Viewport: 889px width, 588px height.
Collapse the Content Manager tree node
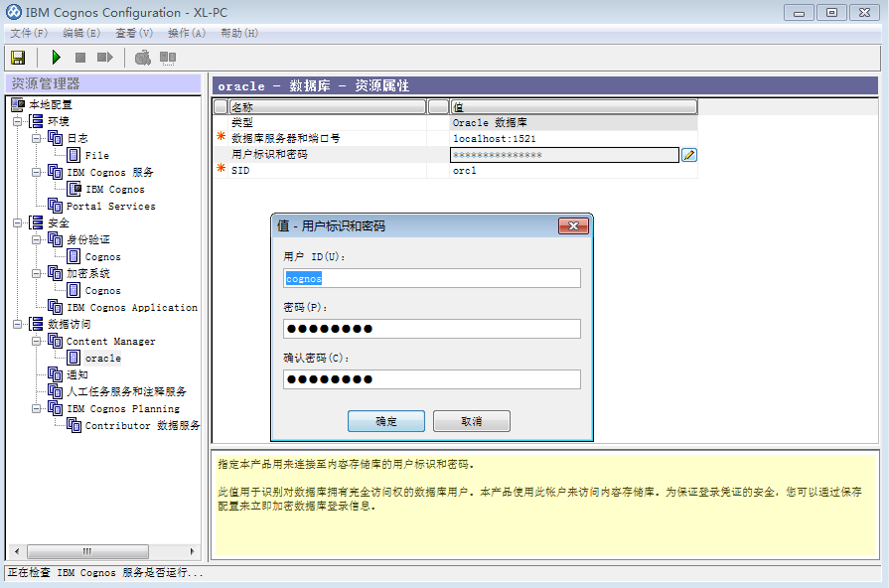tap(37, 342)
